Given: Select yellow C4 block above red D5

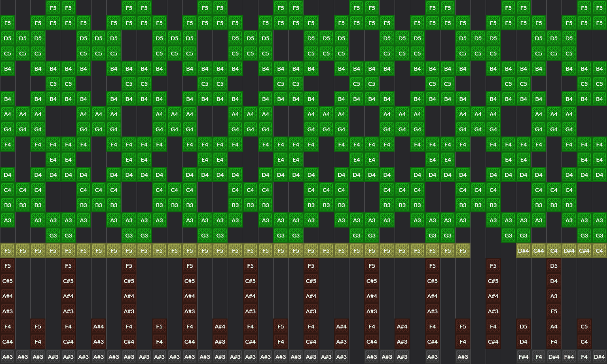Looking at the screenshot, I should [x=554, y=251].
